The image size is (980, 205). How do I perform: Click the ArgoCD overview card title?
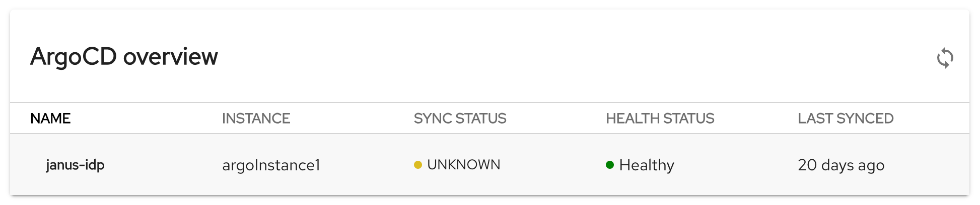124,56
